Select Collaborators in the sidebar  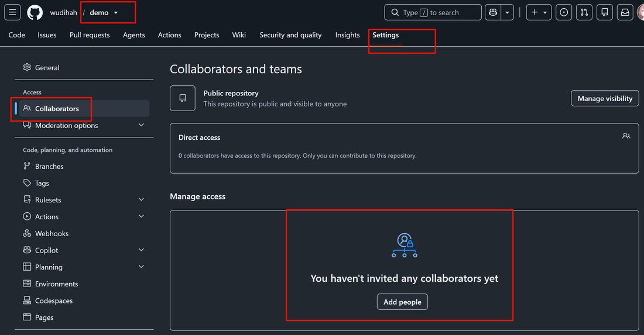(x=84, y=109)
